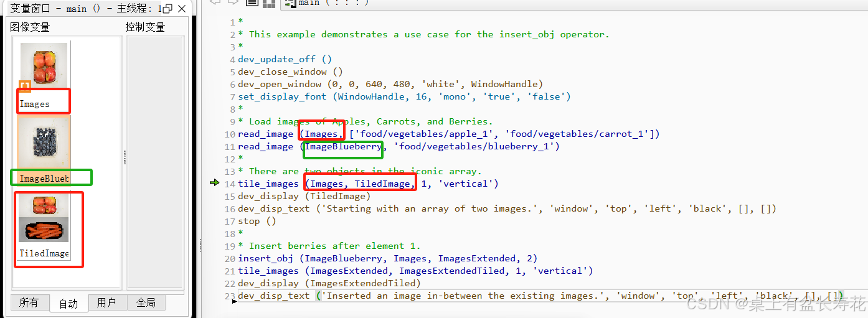Select the ImageBlueberry variable thumbnail
Viewport: 868px width, 318px height.
click(x=44, y=143)
